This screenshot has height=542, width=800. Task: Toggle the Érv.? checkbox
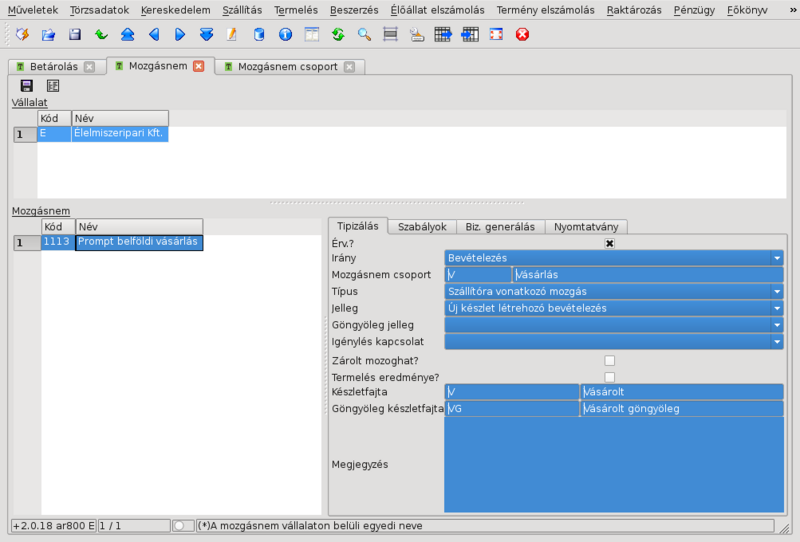pos(609,242)
